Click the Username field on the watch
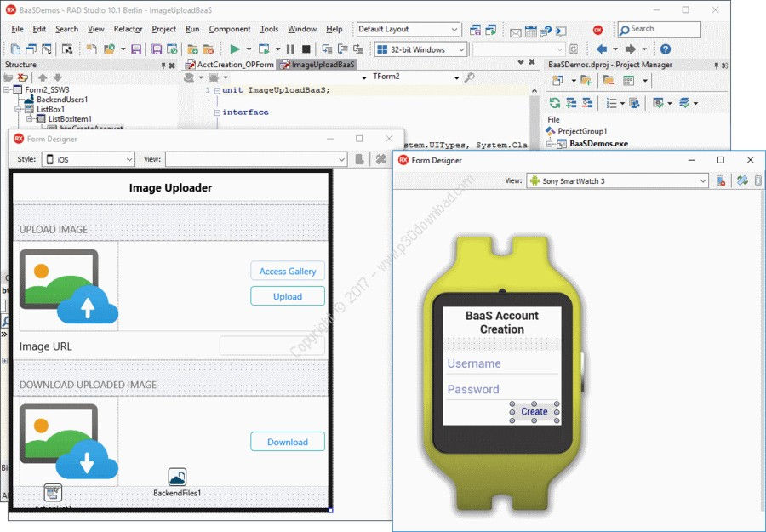The image size is (766, 532). point(501,363)
